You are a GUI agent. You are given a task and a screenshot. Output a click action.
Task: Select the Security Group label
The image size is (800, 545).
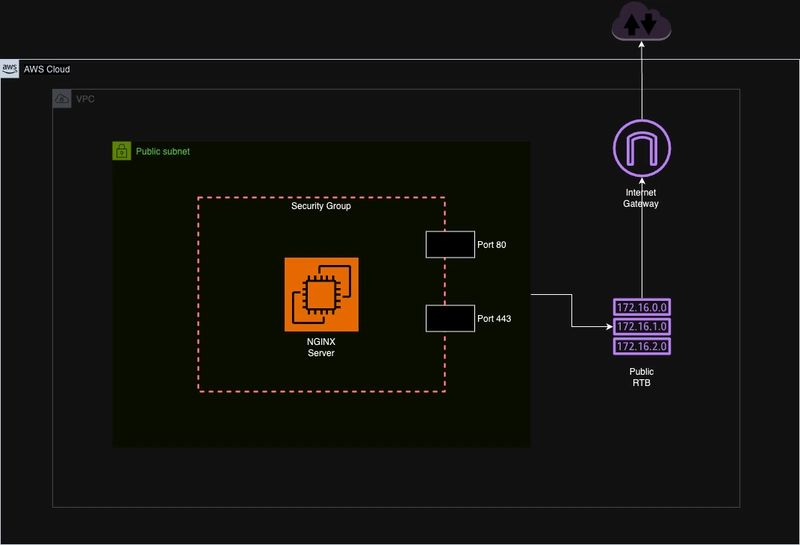[x=321, y=206]
